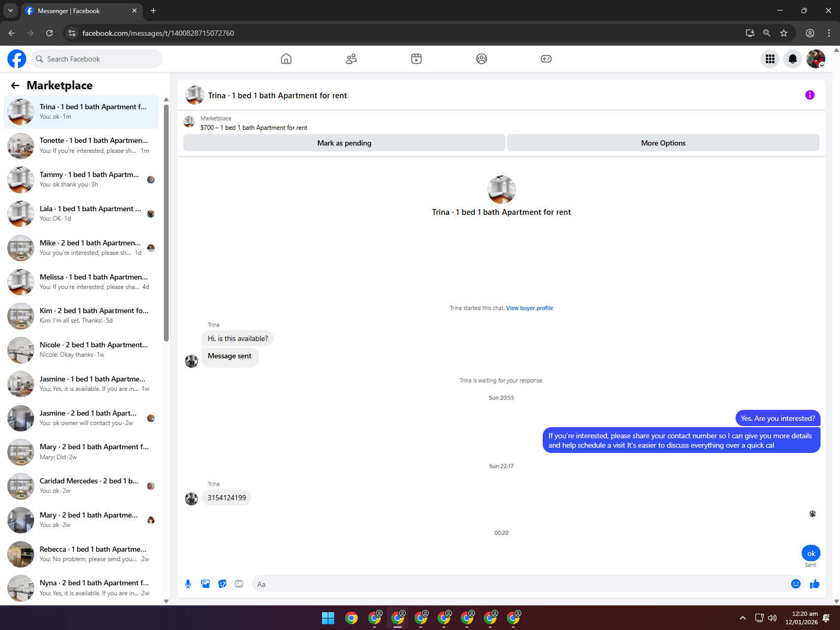
Task: Open Caridad Mercedes conversation
Action: (81, 486)
